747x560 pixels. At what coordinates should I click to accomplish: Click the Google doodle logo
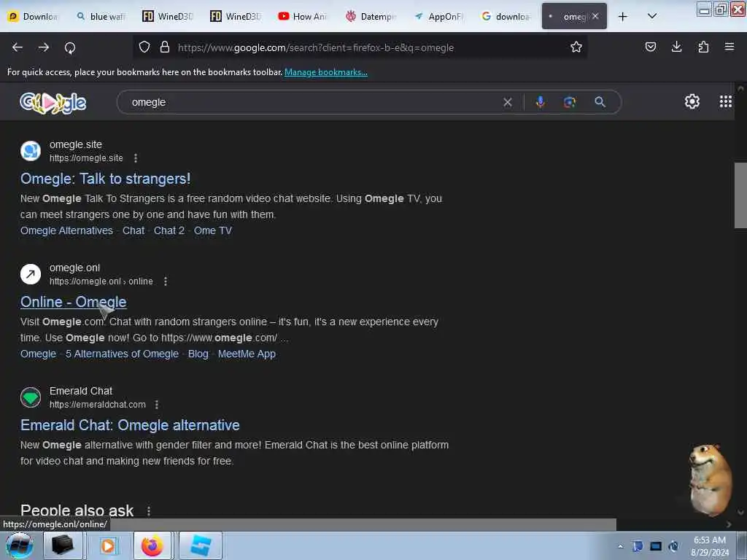click(53, 102)
